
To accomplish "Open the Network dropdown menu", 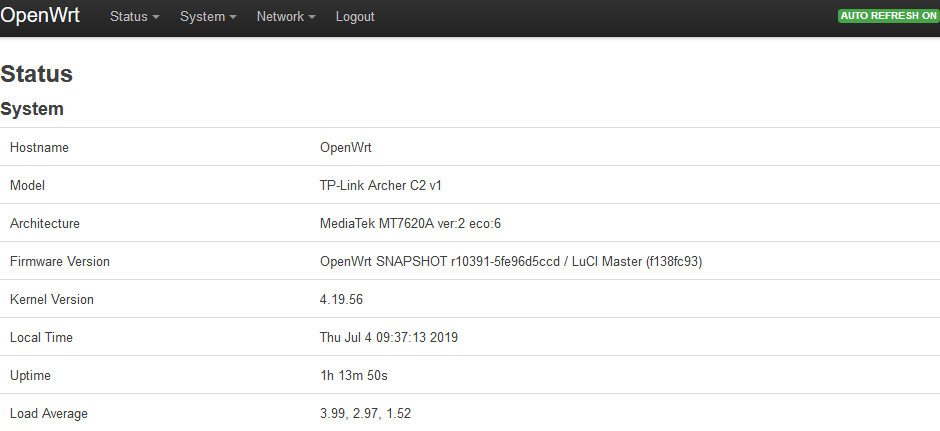I will (x=286, y=17).
